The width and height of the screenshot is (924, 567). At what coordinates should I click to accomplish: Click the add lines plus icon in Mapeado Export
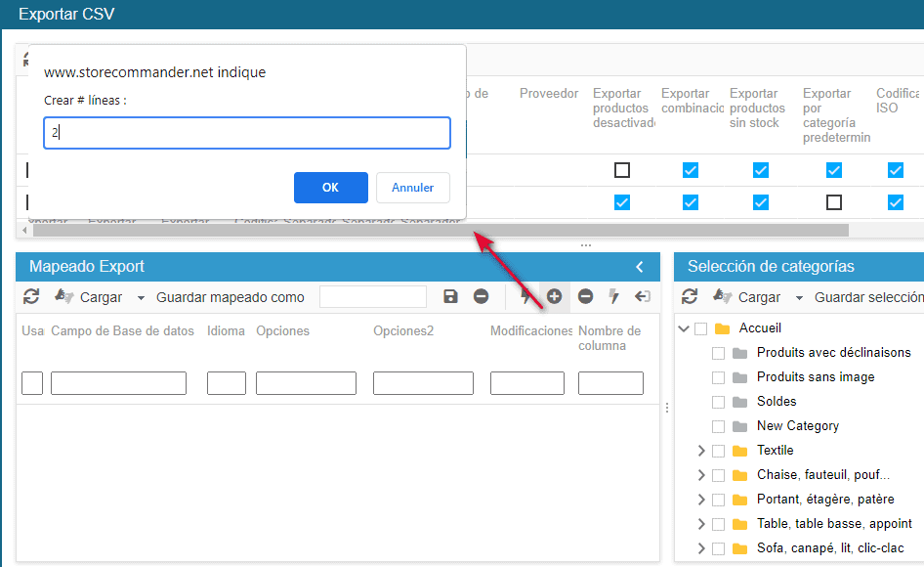pos(554,296)
